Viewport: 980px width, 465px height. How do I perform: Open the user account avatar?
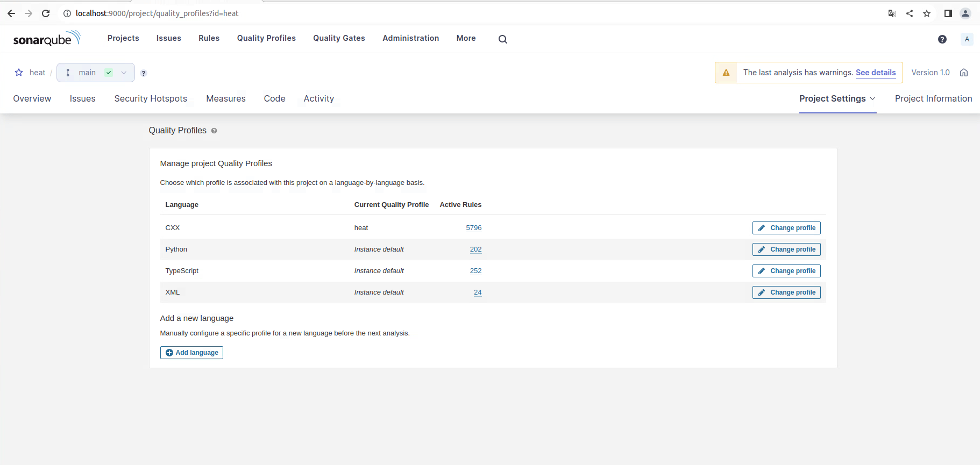click(x=967, y=39)
